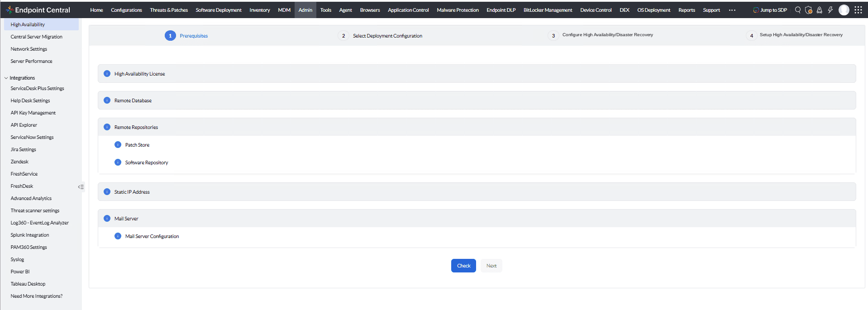The image size is (868, 310).
Task: Click the blue Check button
Action: pyautogui.click(x=463, y=266)
